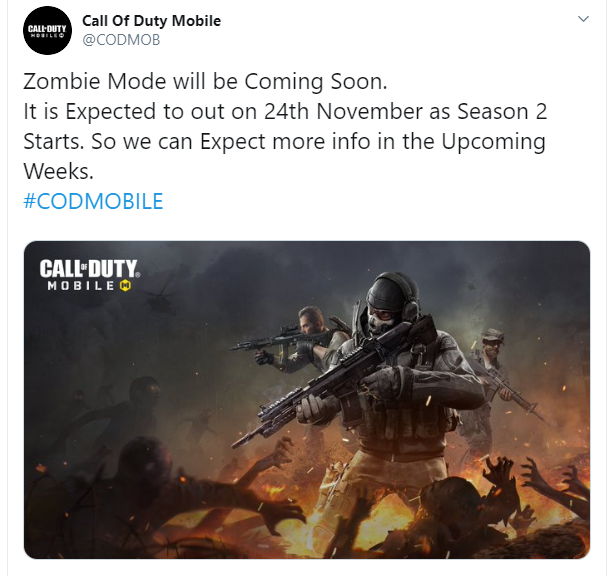Click the Call Of Duty Mobile display name
This screenshot has width=610, height=576.
click(x=151, y=21)
